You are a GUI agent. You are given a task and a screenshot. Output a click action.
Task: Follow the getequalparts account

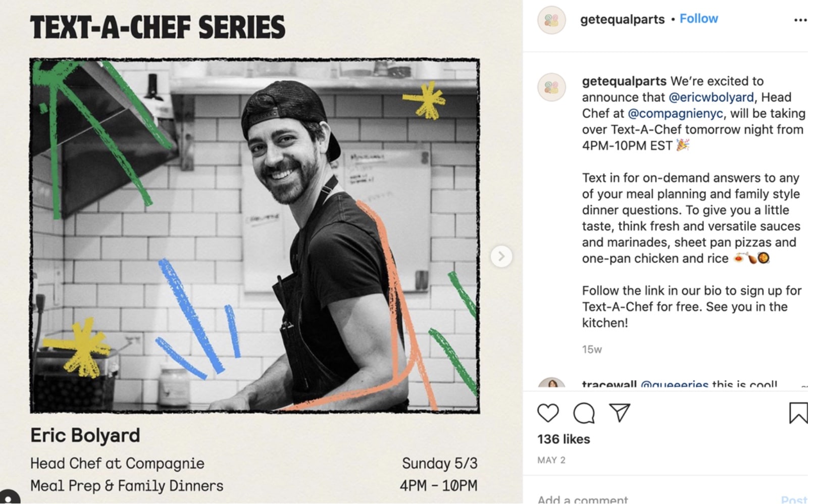click(698, 19)
